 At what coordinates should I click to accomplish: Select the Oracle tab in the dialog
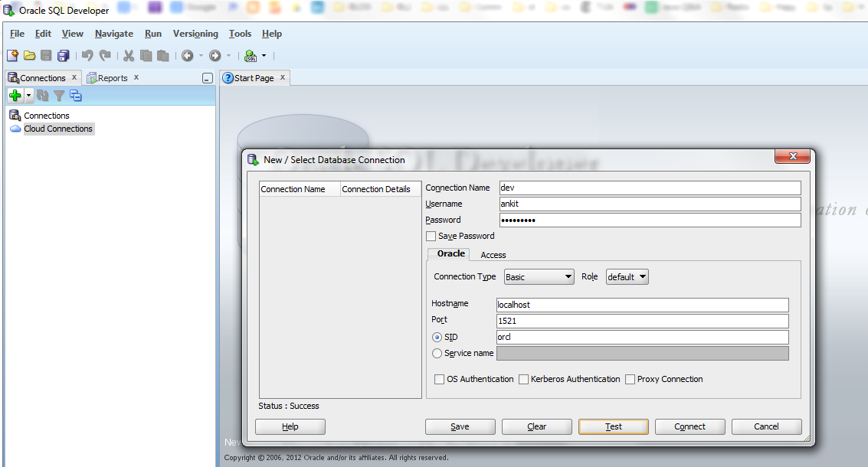coord(450,253)
